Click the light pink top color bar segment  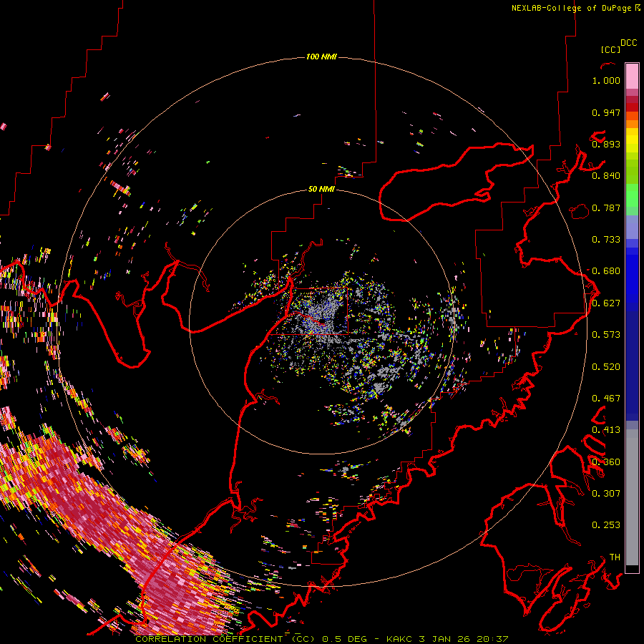click(632, 76)
